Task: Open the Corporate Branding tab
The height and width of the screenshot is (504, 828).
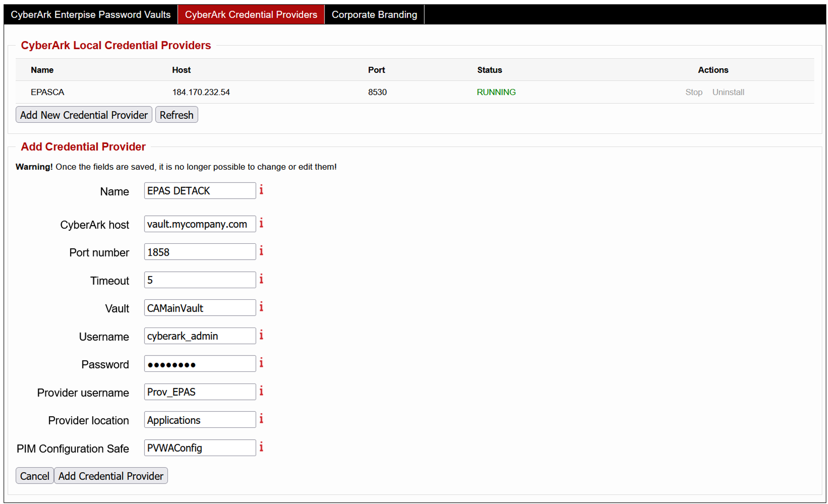Action: coord(374,14)
